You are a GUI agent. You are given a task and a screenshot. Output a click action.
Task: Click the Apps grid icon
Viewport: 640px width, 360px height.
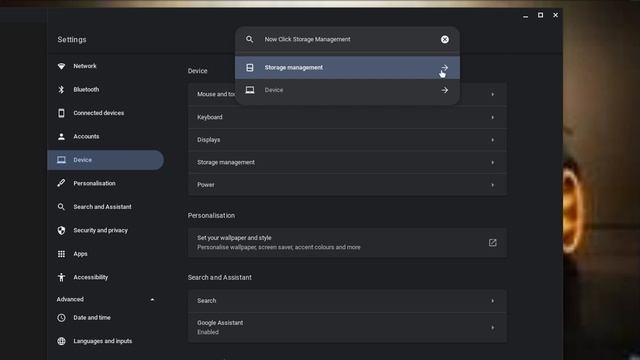click(61, 254)
